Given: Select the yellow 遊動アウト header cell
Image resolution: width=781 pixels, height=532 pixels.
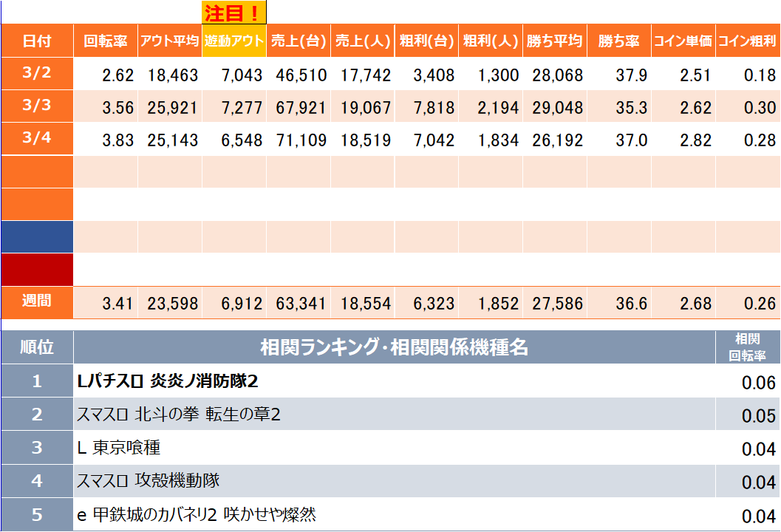Looking at the screenshot, I should click(233, 41).
